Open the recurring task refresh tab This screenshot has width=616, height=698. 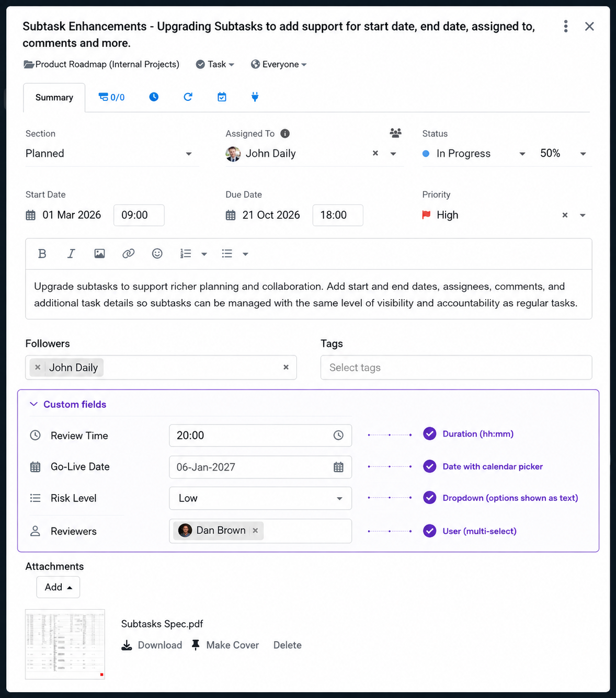(188, 97)
